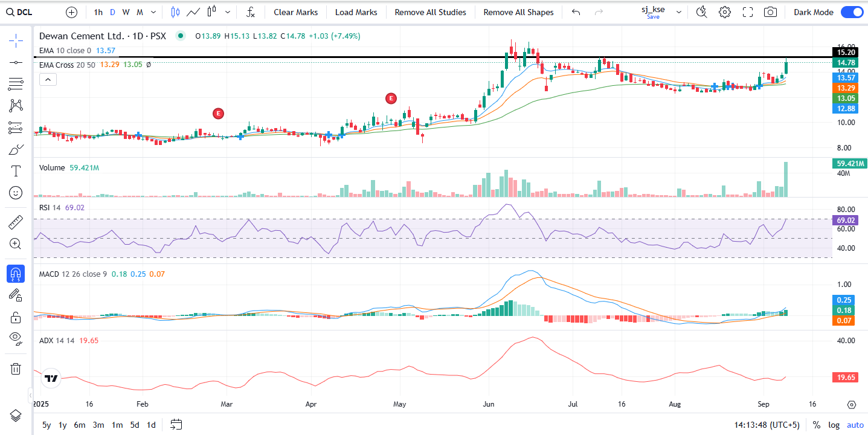Open the indicators fx menu

coord(251,12)
